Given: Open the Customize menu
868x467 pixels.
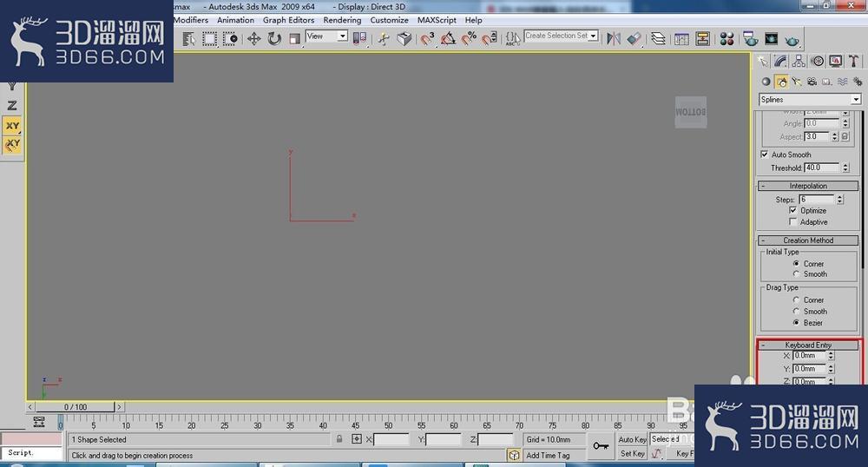Looking at the screenshot, I should pyautogui.click(x=389, y=20).
